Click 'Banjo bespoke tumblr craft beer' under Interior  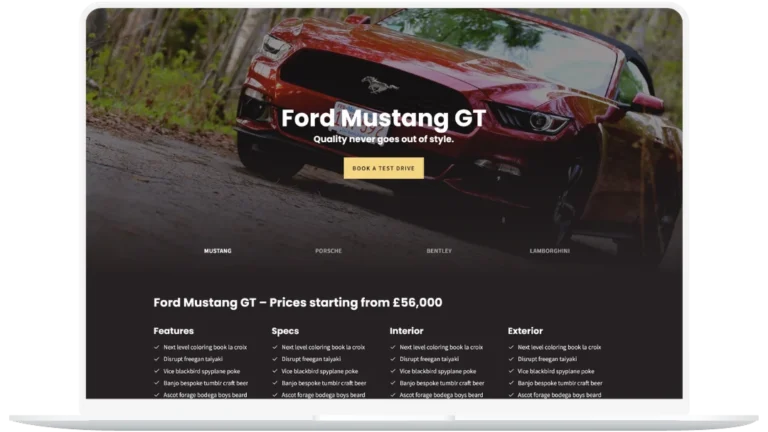click(x=442, y=383)
